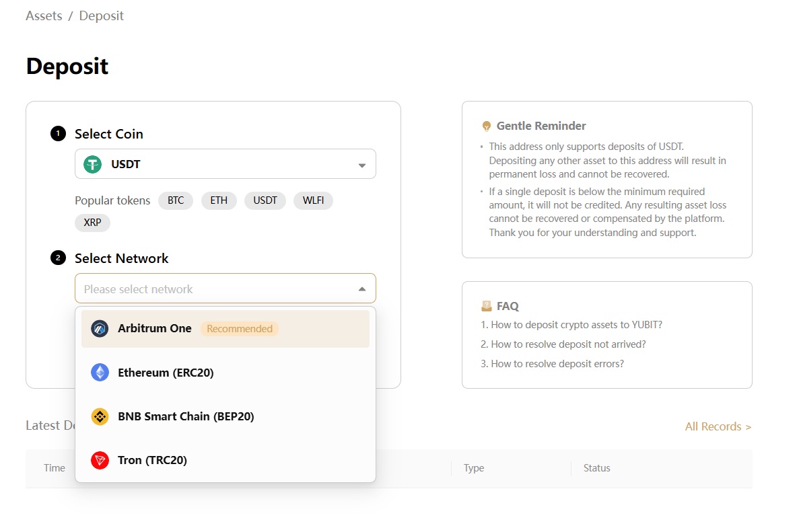The image size is (799, 532).
Task: Choose Ethereum (ERC20) network option
Action: pyautogui.click(x=225, y=373)
